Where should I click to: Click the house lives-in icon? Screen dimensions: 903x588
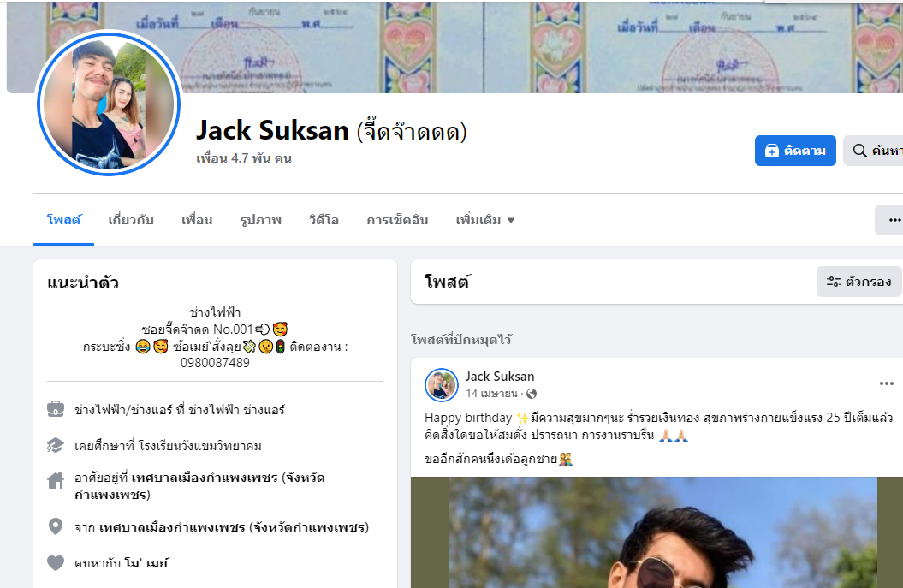click(56, 480)
